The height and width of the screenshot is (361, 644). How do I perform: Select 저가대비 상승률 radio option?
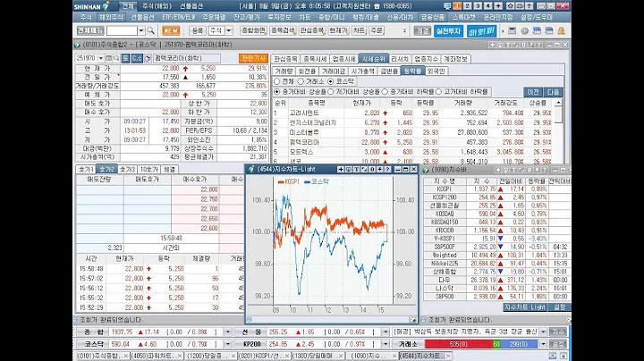click(x=331, y=92)
